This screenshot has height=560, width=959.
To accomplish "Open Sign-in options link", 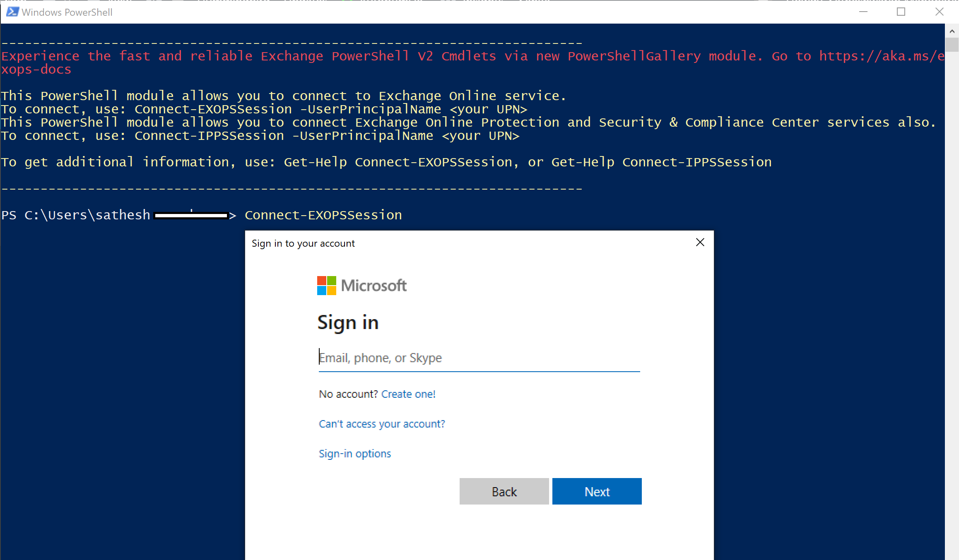I will [355, 454].
